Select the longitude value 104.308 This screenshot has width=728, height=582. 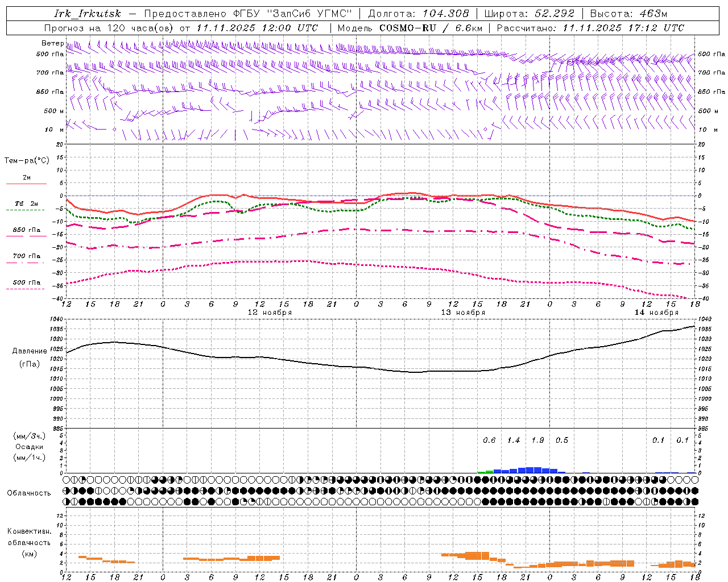pos(446,14)
